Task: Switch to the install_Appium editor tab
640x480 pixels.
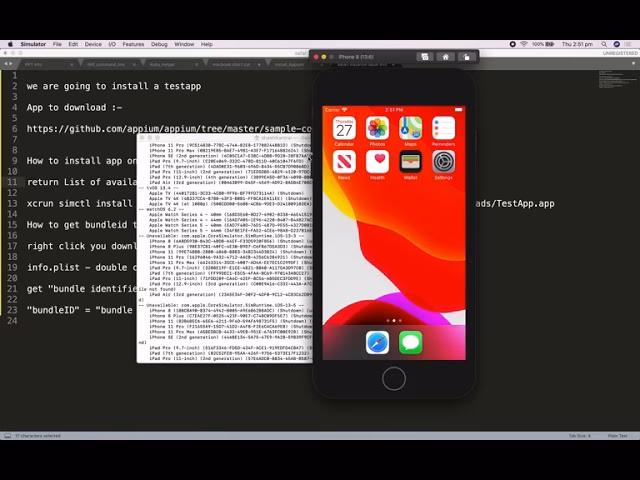Action: click(289, 64)
